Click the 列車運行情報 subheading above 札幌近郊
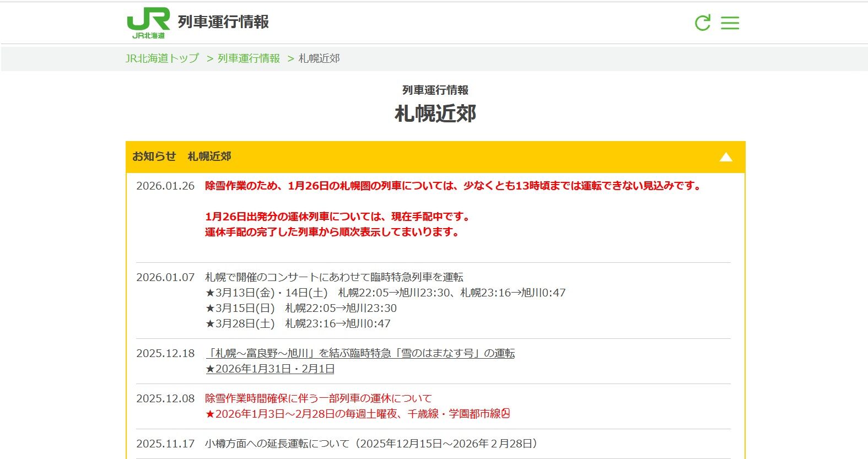Screen dimensions: 868x459 tap(435, 90)
